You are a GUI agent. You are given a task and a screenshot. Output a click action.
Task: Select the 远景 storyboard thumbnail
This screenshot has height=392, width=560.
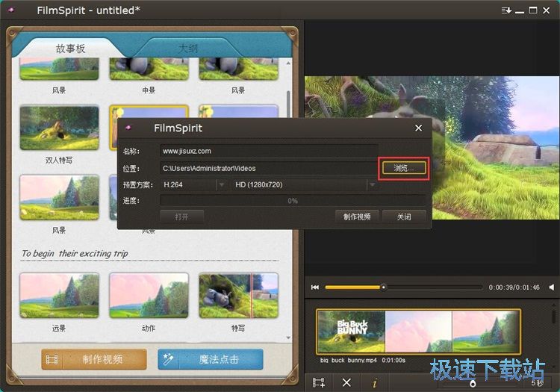(x=59, y=296)
